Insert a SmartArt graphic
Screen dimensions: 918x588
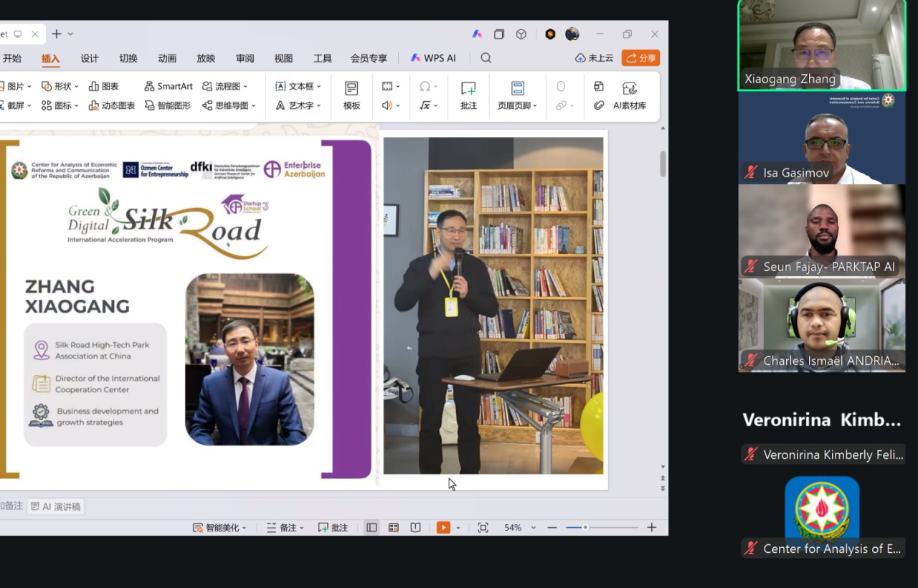(169, 86)
